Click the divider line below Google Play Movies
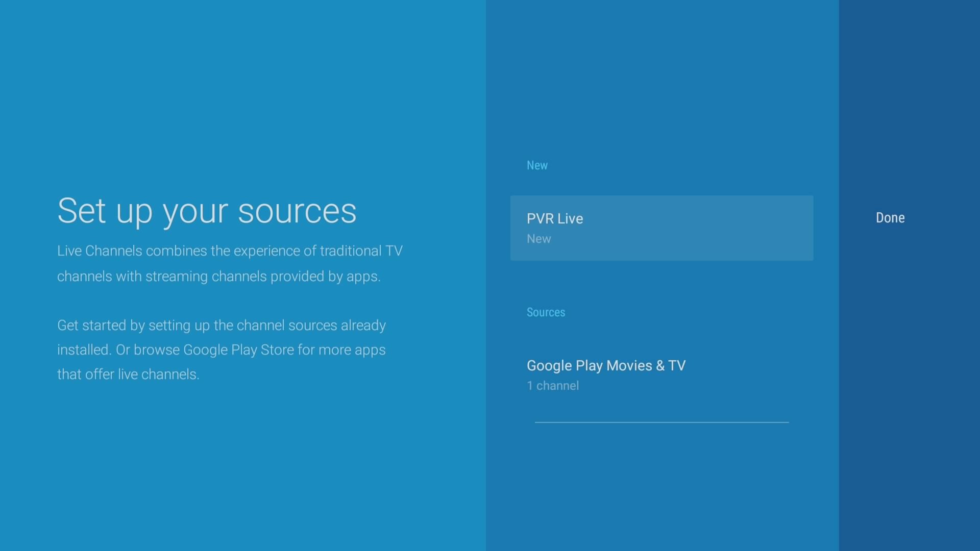This screenshot has width=980, height=551. point(661,422)
